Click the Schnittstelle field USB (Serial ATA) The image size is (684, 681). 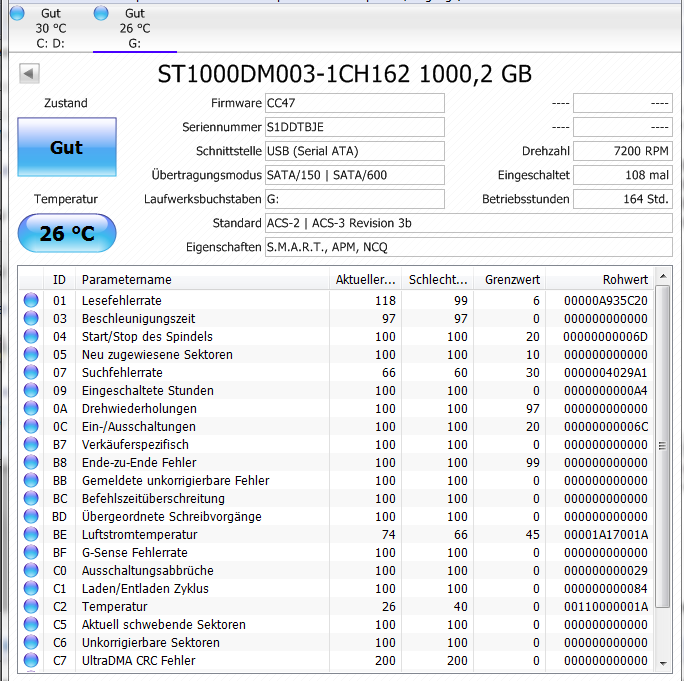point(355,151)
